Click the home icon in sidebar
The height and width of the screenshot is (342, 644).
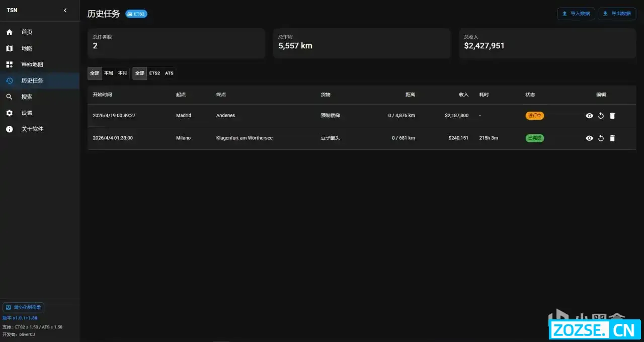coord(9,32)
